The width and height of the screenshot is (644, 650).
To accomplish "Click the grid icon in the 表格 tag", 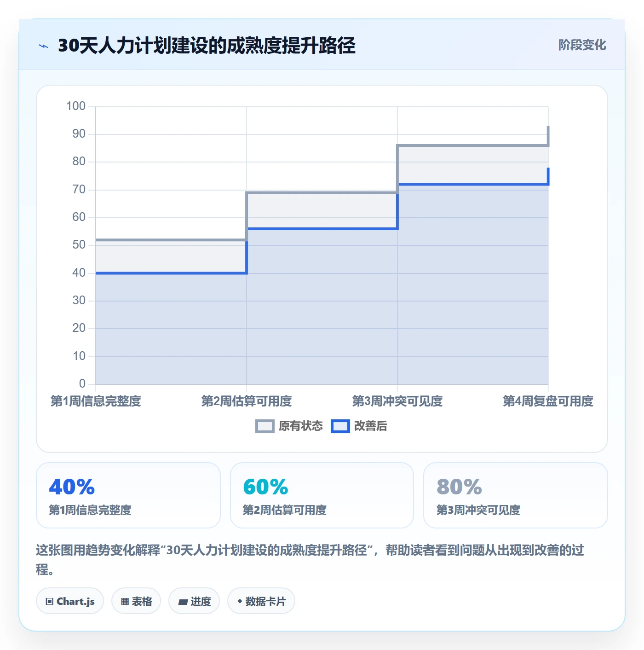I will pyautogui.click(x=125, y=601).
